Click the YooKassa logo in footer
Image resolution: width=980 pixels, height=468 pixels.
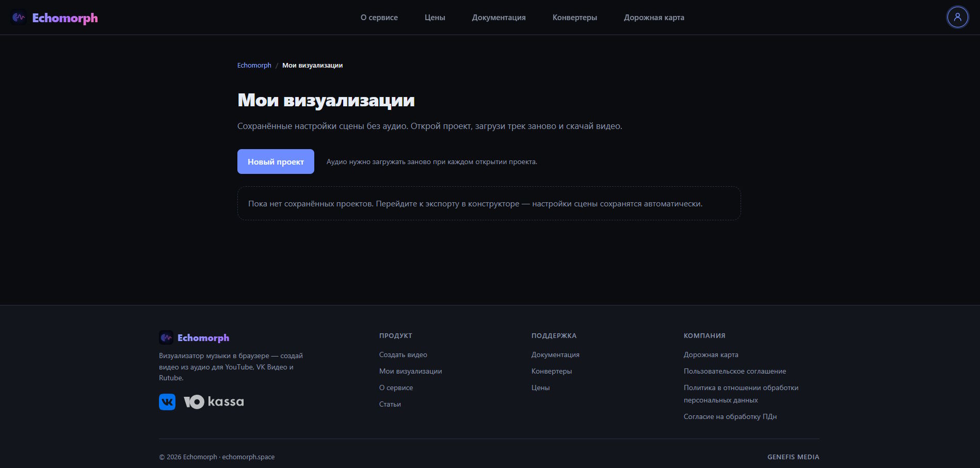214,401
